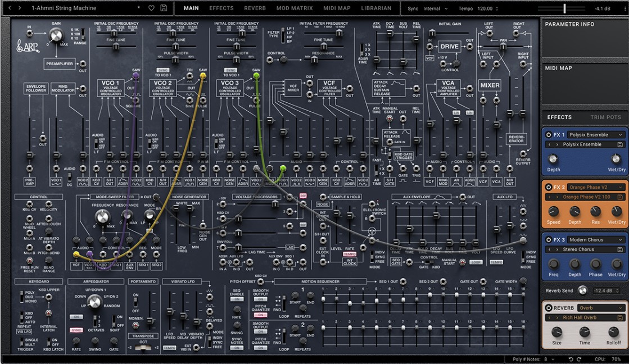The height and width of the screenshot is (364, 629).
Task: Select next FX 3 preset with the right arrow
Action: click(557, 249)
